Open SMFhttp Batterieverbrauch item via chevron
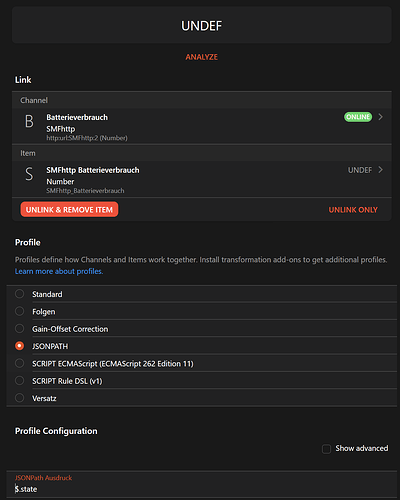Screen dimensions: 400x500 coord(380,170)
